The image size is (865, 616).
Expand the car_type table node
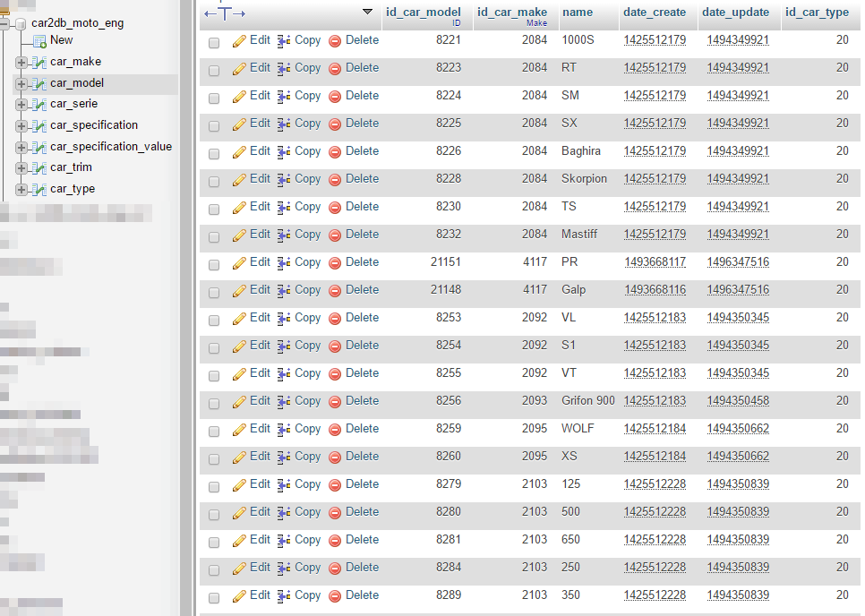coord(21,190)
